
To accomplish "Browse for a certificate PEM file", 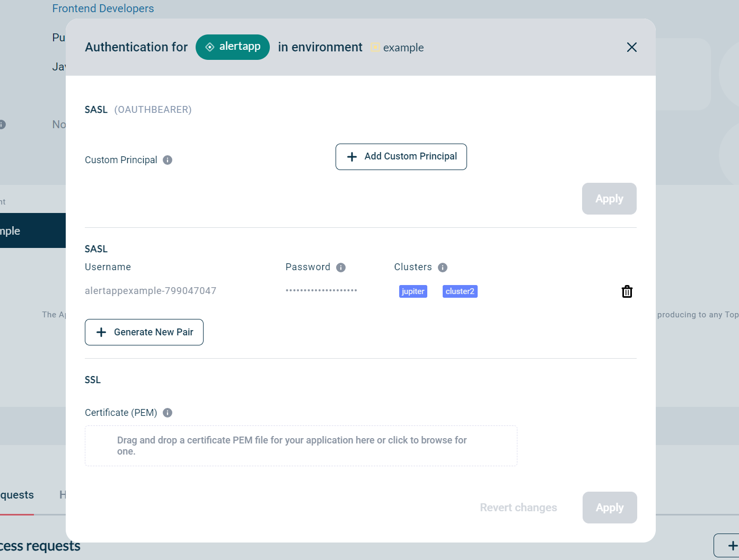I will tap(301, 446).
